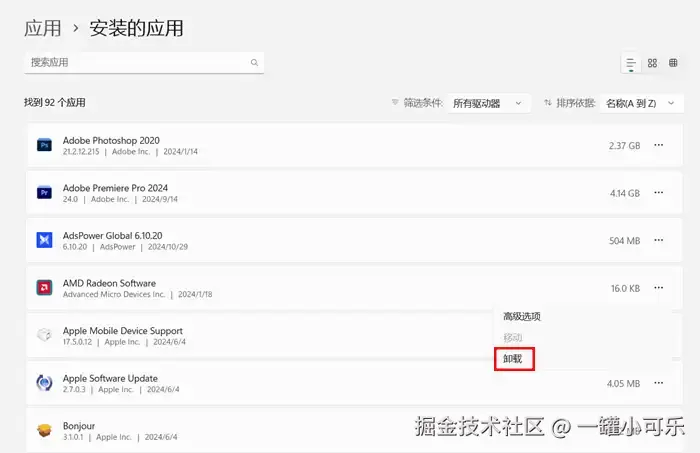Screen dimensions: 700x453
Task: Click the Apple Mobile Device Support icon
Action: pos(44,335)
